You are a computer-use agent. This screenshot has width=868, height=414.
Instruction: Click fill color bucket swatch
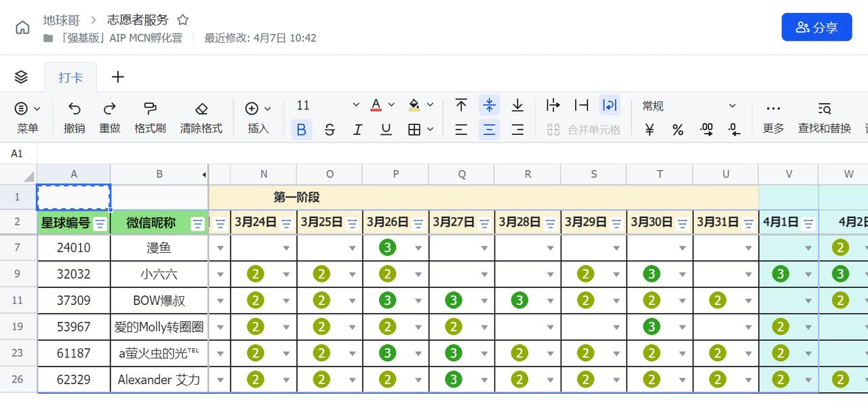point(414,105)
